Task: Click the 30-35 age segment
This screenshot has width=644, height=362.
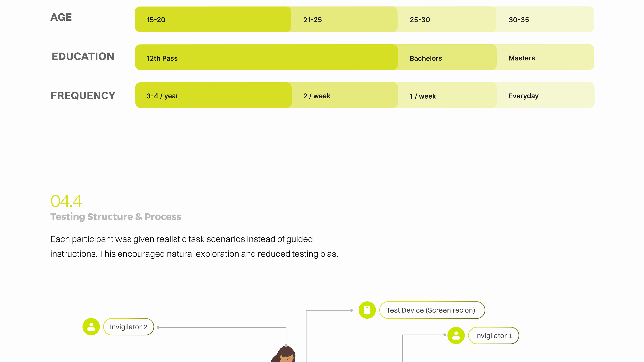Action: pyautogui.click(x=545, y=19)
